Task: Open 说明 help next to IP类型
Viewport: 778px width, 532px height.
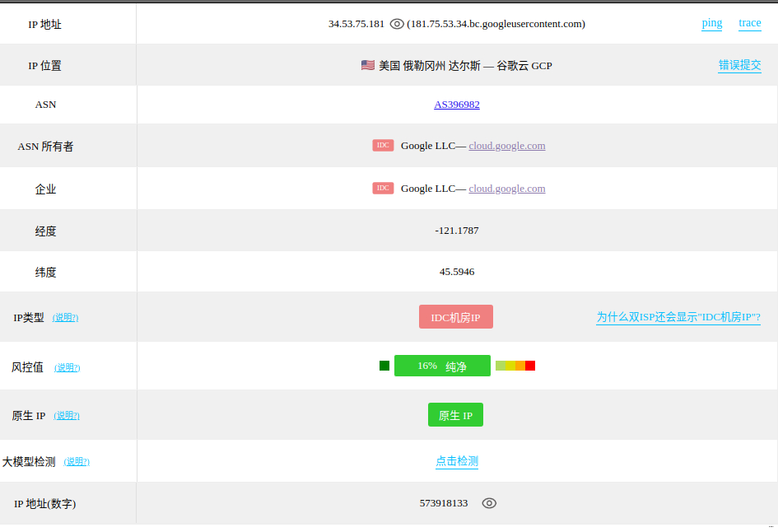Action: click(65, 318)
